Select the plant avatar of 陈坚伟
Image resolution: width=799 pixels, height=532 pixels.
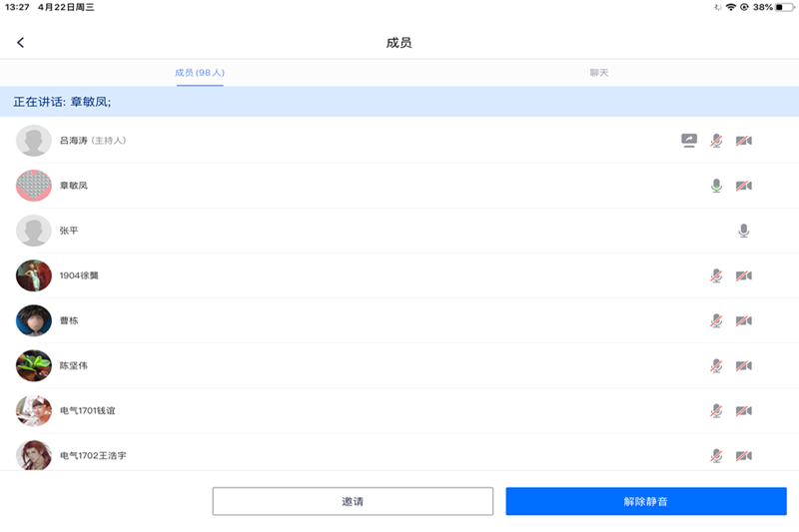tap(34, 365)
